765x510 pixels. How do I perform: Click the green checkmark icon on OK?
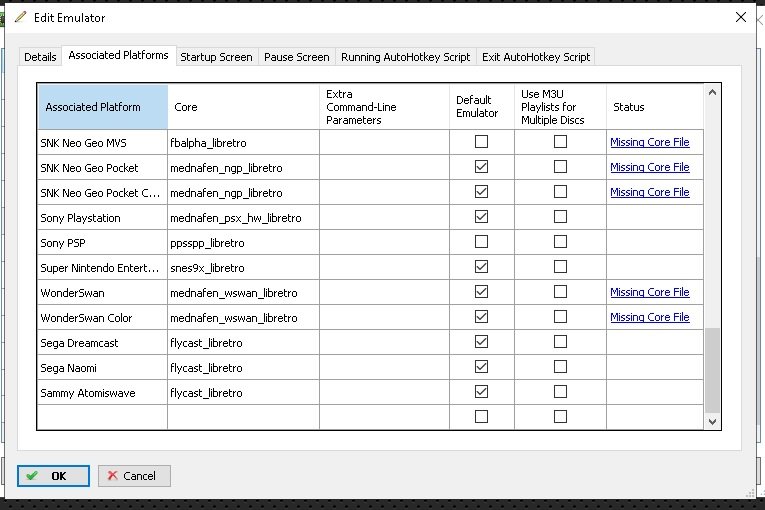(x=32, y=475)
